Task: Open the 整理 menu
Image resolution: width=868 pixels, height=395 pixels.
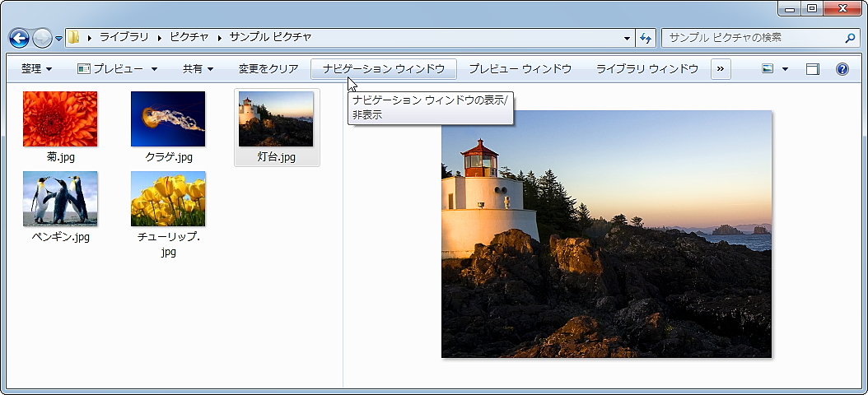Action: (36, 69)
